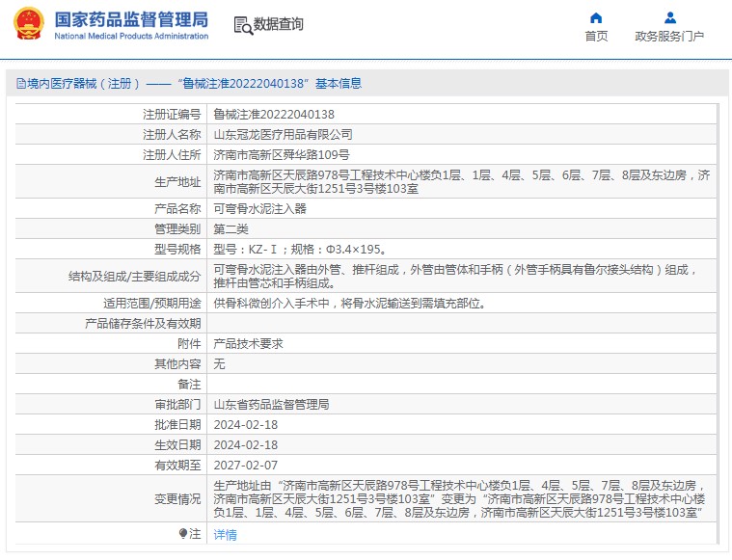Select address 济南市高新区舜华路109号
732x560 pixels.
click(x=282, y=154)
